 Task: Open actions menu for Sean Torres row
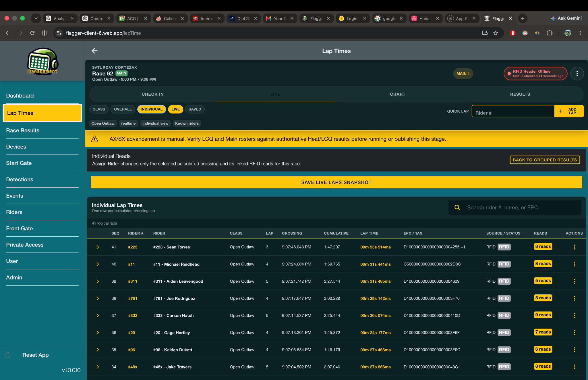(574, 247)
